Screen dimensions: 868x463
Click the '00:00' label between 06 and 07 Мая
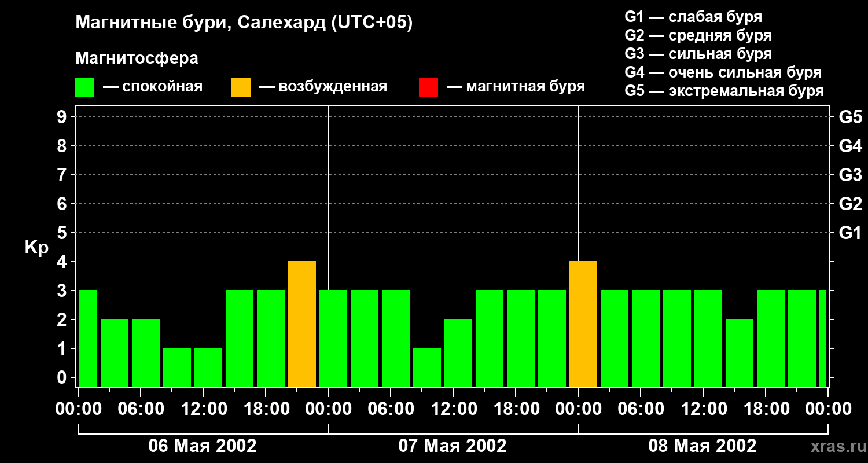pyautogui.click(x=328, y=409)
